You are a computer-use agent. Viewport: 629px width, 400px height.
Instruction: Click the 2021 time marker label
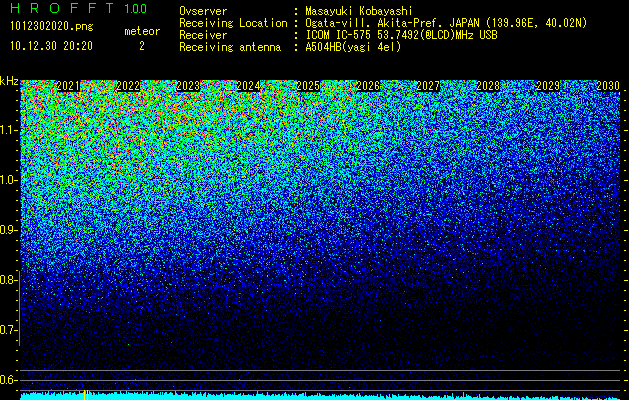coord(68,86)
